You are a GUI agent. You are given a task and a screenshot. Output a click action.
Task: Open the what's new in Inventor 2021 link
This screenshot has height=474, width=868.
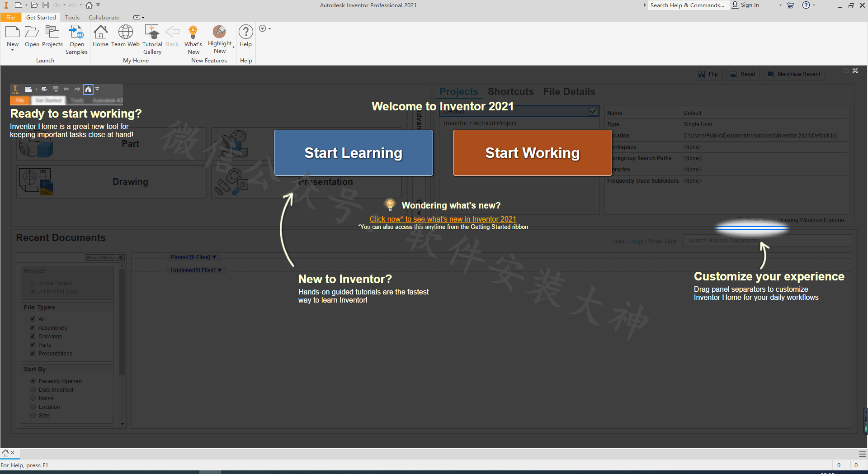click(443, 219)
